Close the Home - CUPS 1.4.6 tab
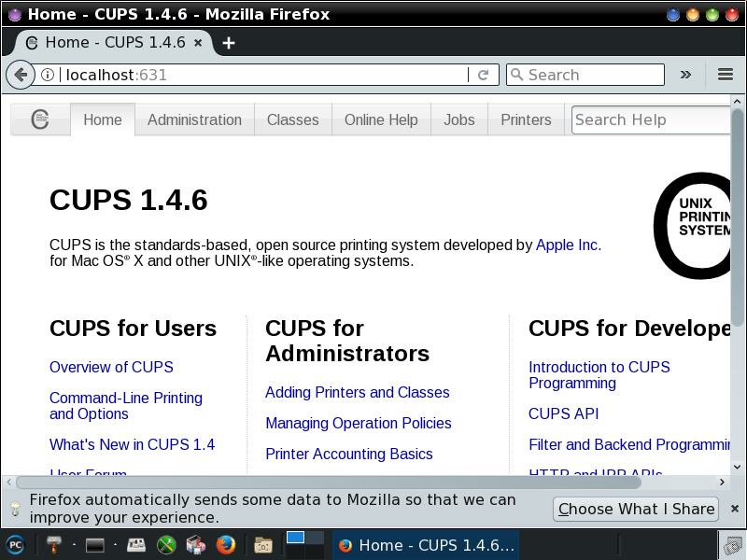This screenshot has height=560, width=747. click(199, 43)
